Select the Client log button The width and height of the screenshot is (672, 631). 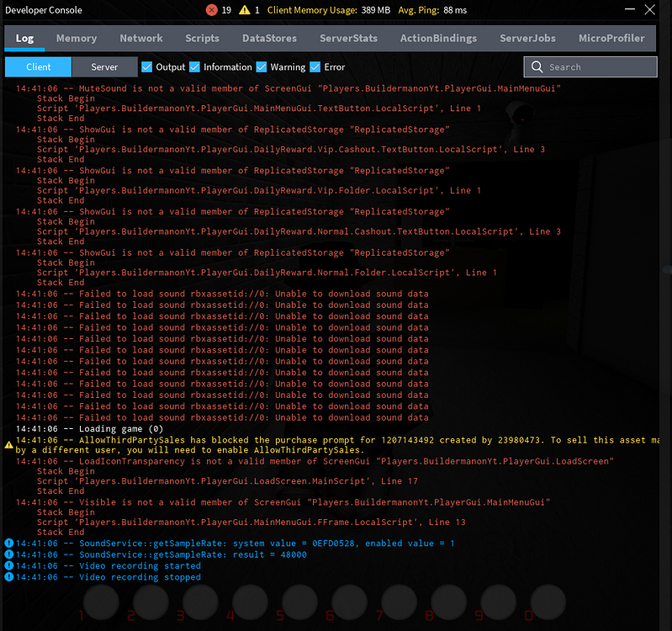pos(38,67)
